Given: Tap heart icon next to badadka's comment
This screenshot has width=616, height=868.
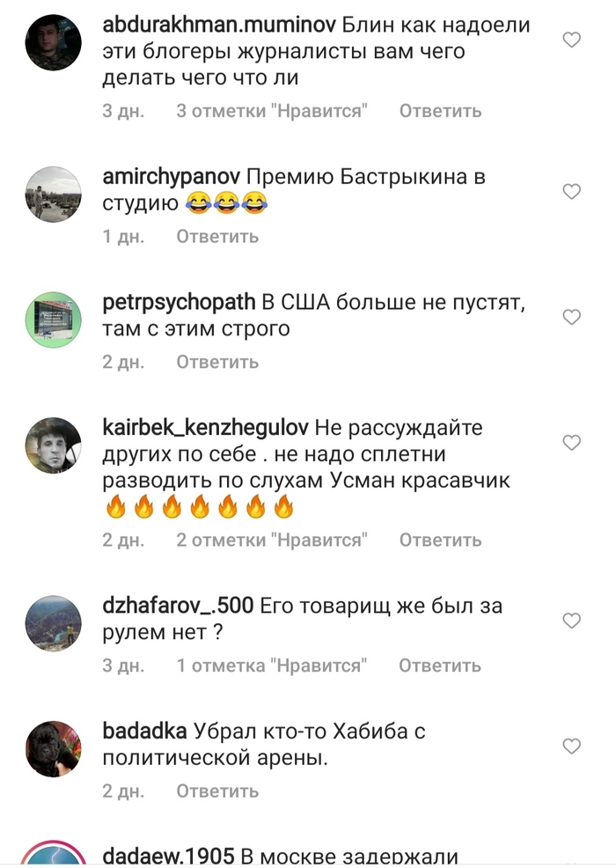Looking at the screenshot, I should coord(571,747).
